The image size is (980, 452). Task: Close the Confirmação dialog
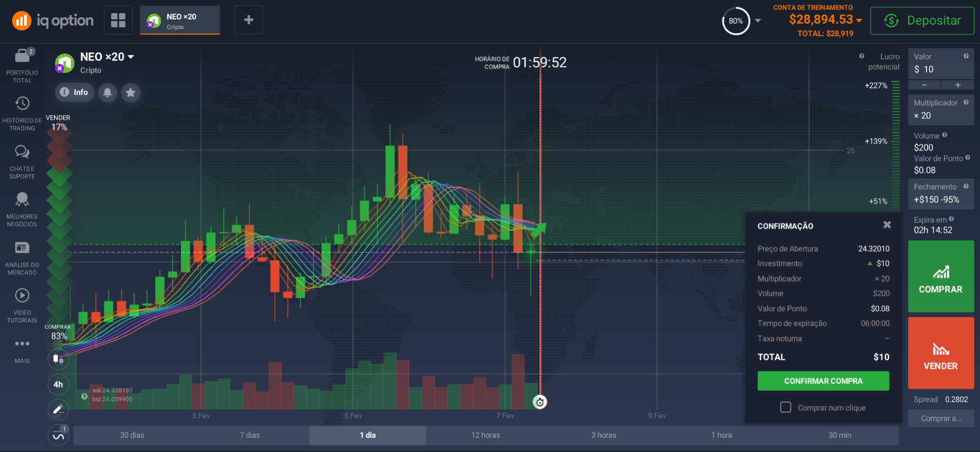[x=887, y=225]
